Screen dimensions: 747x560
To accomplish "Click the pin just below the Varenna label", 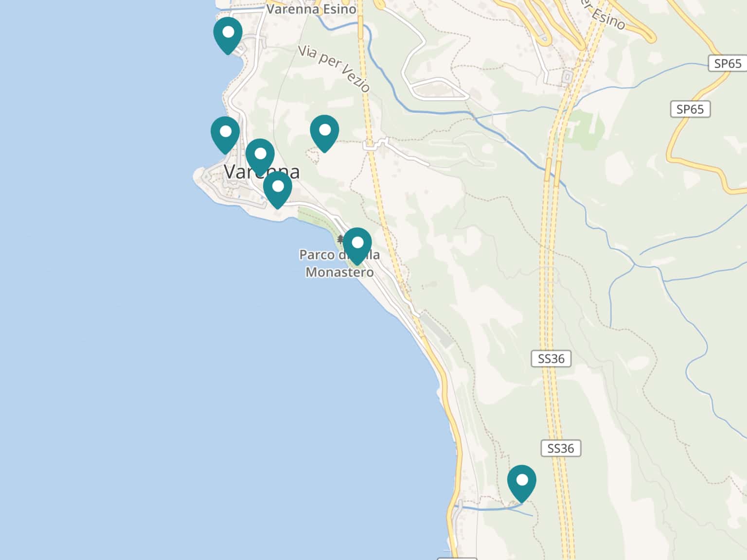I will 278,190.
